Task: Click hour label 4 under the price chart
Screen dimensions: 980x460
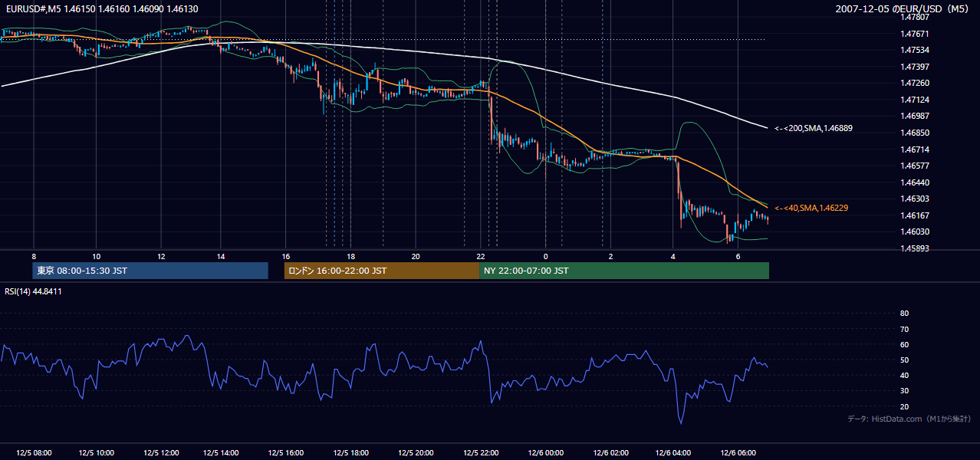Action: (673, 256)
